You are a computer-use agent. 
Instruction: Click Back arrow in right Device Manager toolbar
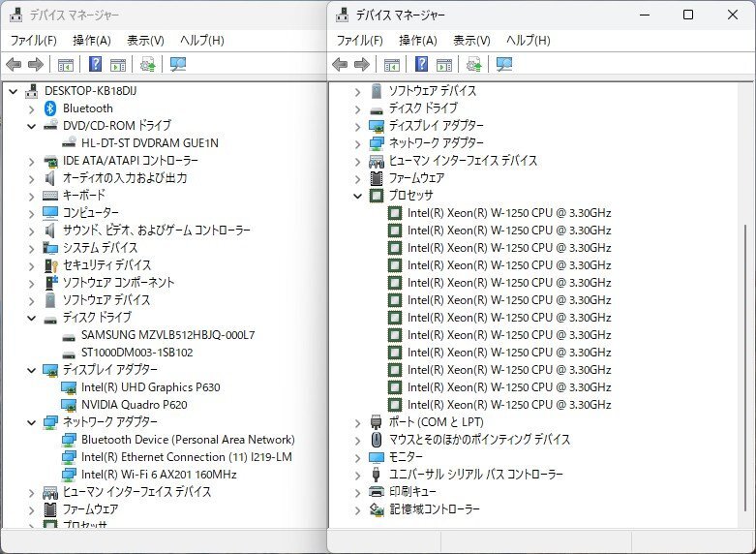coord(340,64)
